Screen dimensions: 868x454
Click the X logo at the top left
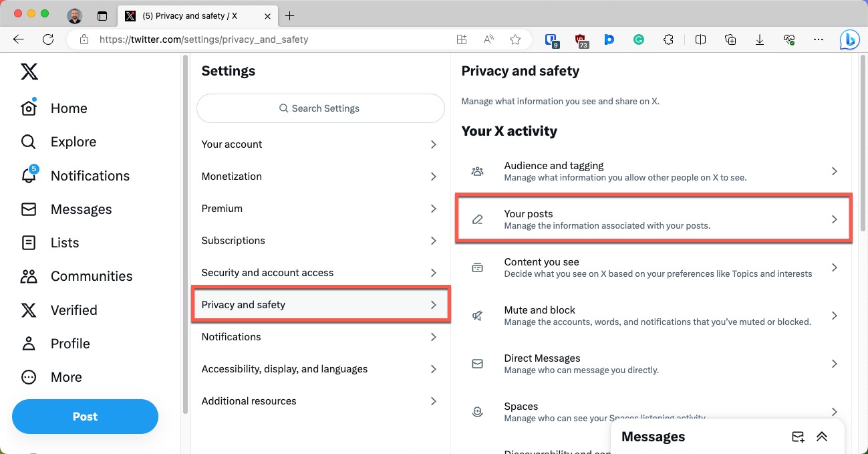29,72
